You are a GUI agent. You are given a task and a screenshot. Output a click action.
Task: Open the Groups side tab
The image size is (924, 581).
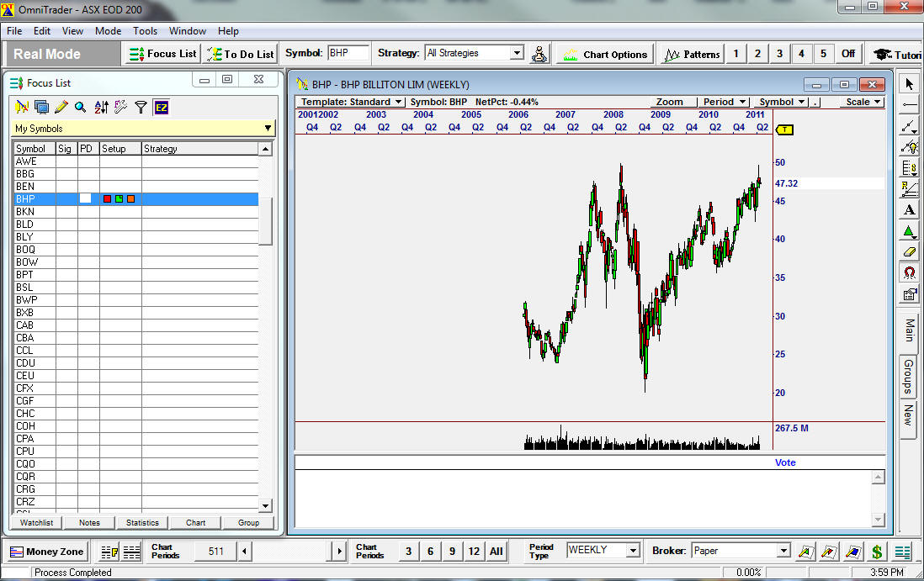(x=908, y=377)
